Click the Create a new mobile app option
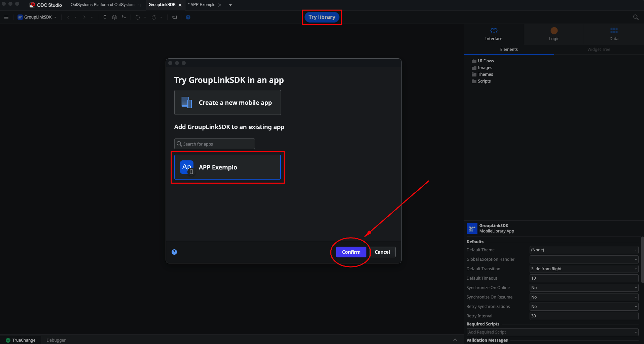 [227, 102]
